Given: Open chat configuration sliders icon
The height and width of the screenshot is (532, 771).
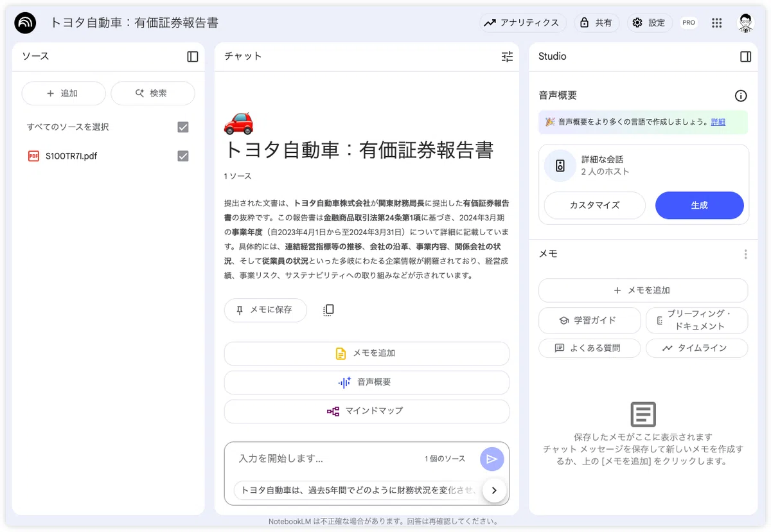Looking at the screenshot, I should 507,57.
